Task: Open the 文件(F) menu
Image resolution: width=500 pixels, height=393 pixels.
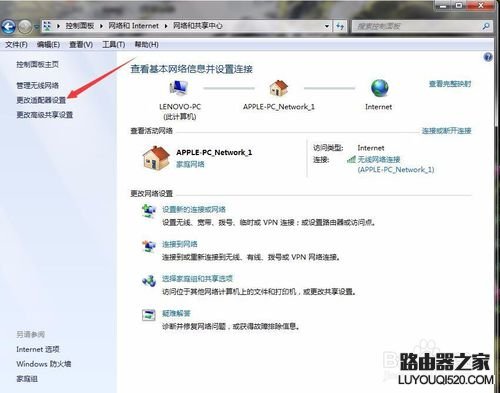Action: point(16,44)
